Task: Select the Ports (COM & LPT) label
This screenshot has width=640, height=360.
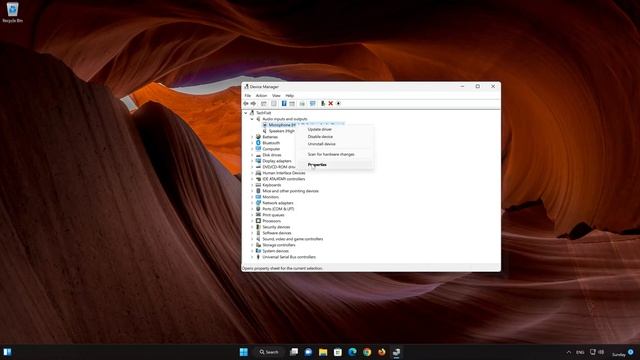Action: pyautogui.click(x=278, y=209)
